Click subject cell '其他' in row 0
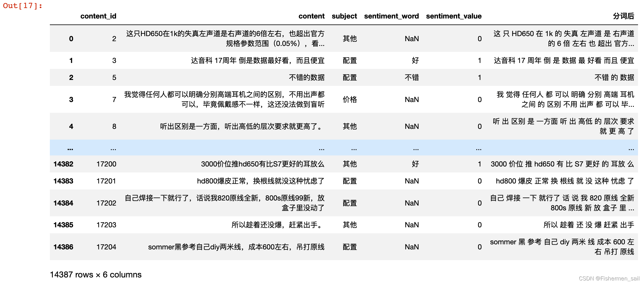The width and height of the screenshot is (644, 284). pyautogui.click(x=350, y=39)
